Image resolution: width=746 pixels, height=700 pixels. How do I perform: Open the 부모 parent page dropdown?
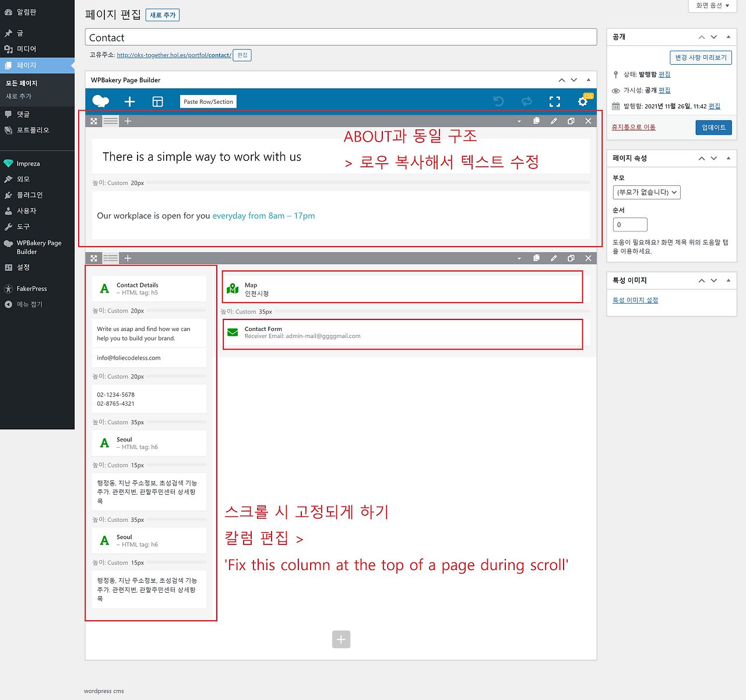point(646,192)
